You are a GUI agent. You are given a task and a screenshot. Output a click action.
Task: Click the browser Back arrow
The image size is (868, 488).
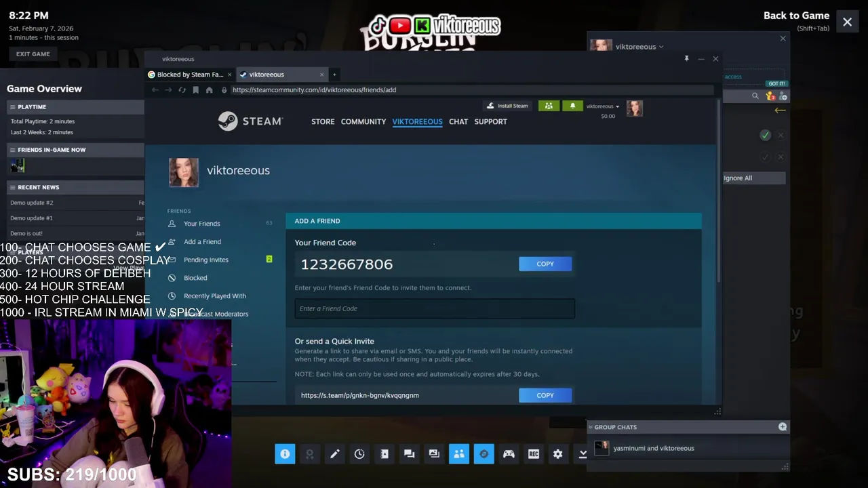click(x=155, y=89)
